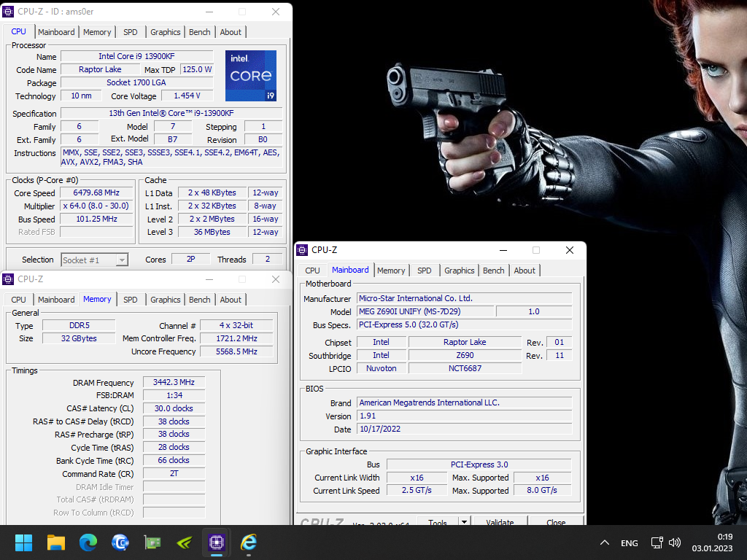Switch to Memory tab in ams0er window
The width and height of the screenshot is (747, 560).
tap(97, 32)
